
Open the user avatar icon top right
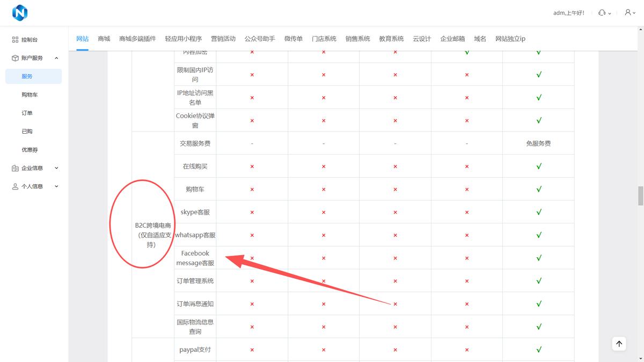pos(627,12)
